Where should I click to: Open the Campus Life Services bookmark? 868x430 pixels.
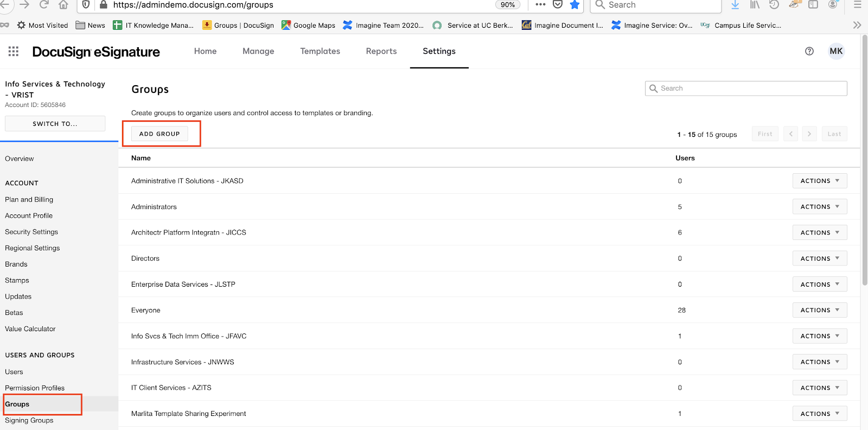pos(741,25)
